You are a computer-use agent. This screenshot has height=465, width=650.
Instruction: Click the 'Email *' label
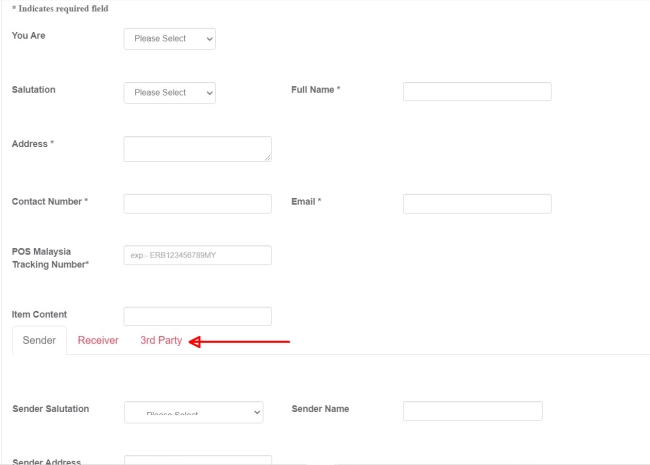tap(306, 201)
